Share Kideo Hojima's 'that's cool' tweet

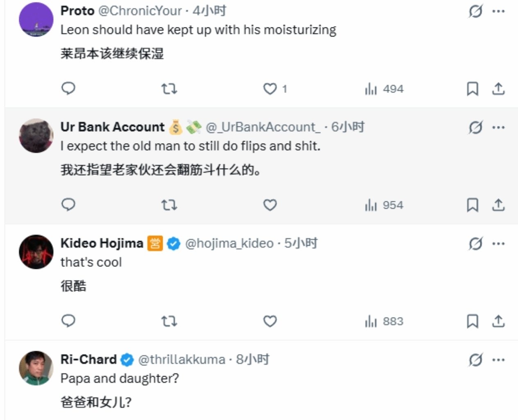[498, 321]
